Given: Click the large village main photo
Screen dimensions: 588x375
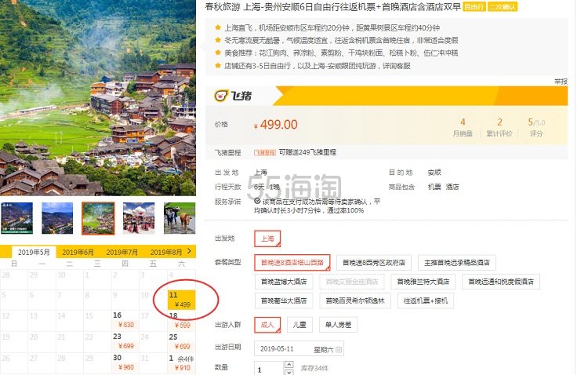Looking at the screenshot, I should coord(98,97).
